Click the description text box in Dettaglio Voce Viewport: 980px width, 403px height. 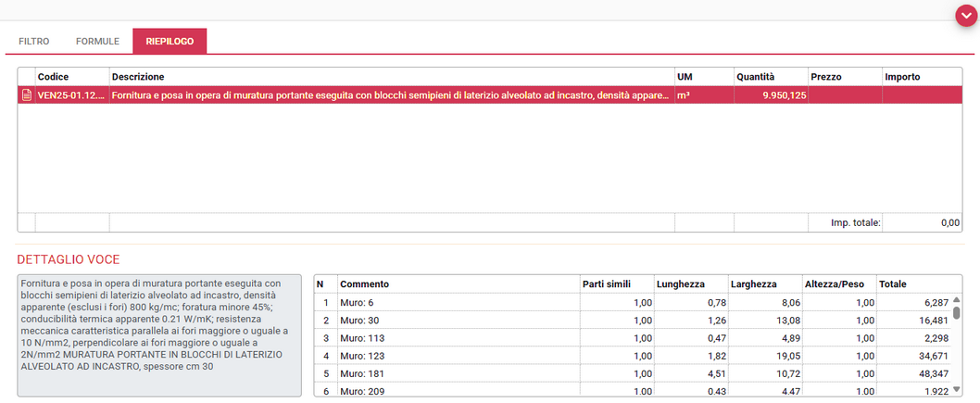[159, 334]
